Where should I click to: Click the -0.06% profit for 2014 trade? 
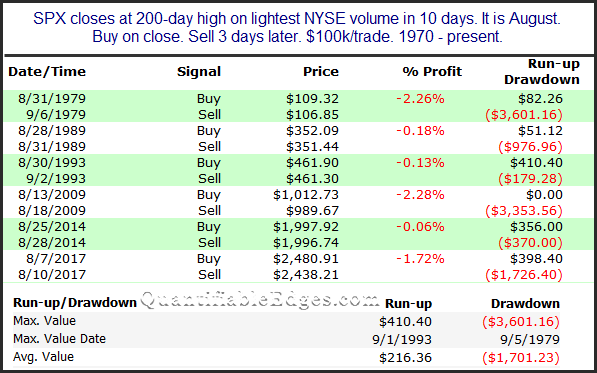click(420, 226)
